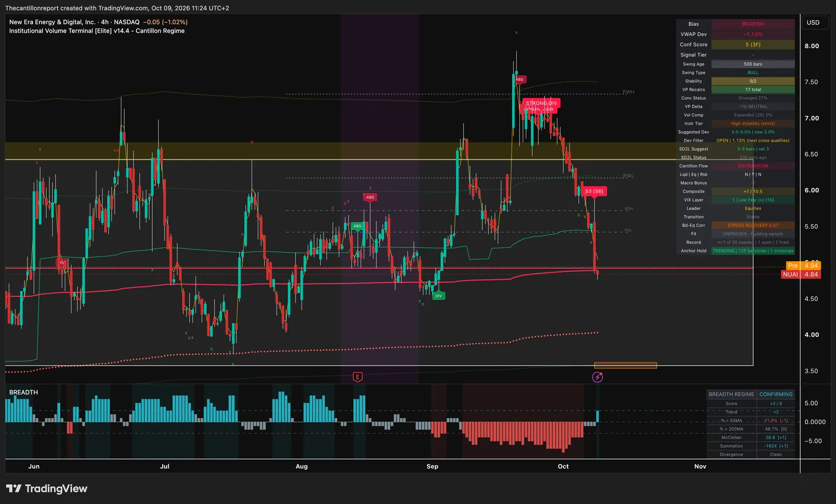
Task: Click the 'BREADTH' pane label
Action: point(23,392)
